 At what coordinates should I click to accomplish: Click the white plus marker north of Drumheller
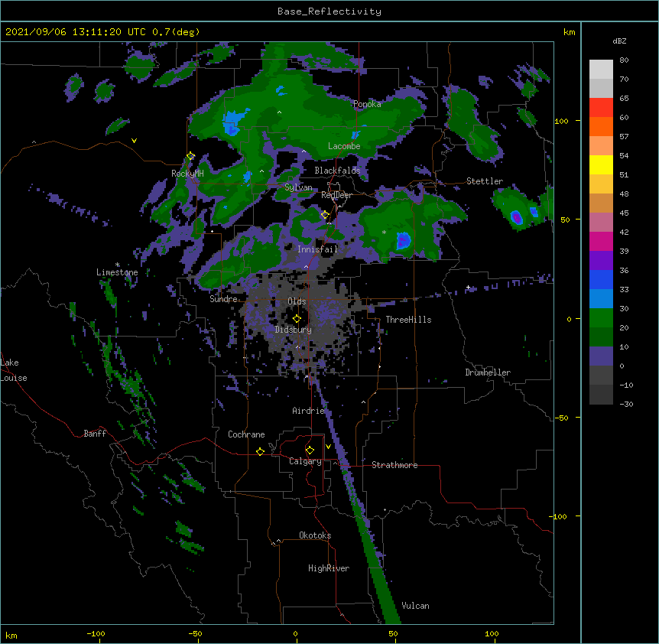tap(468, 287)
